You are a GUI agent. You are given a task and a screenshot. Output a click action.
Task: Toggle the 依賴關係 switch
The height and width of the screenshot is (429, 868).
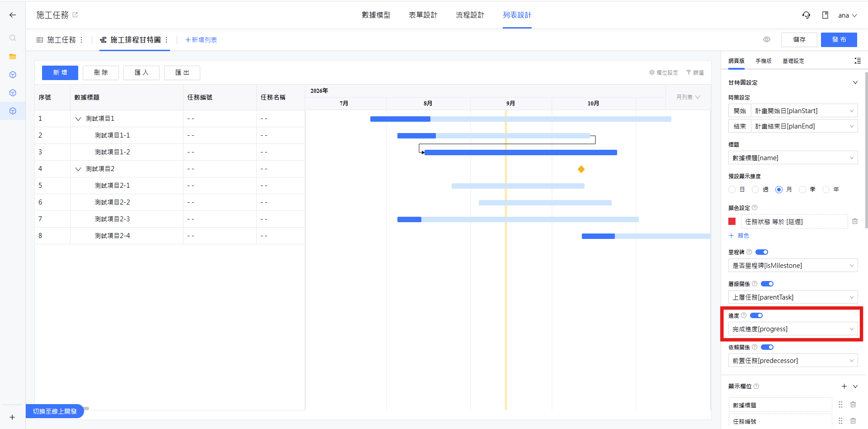767,347
